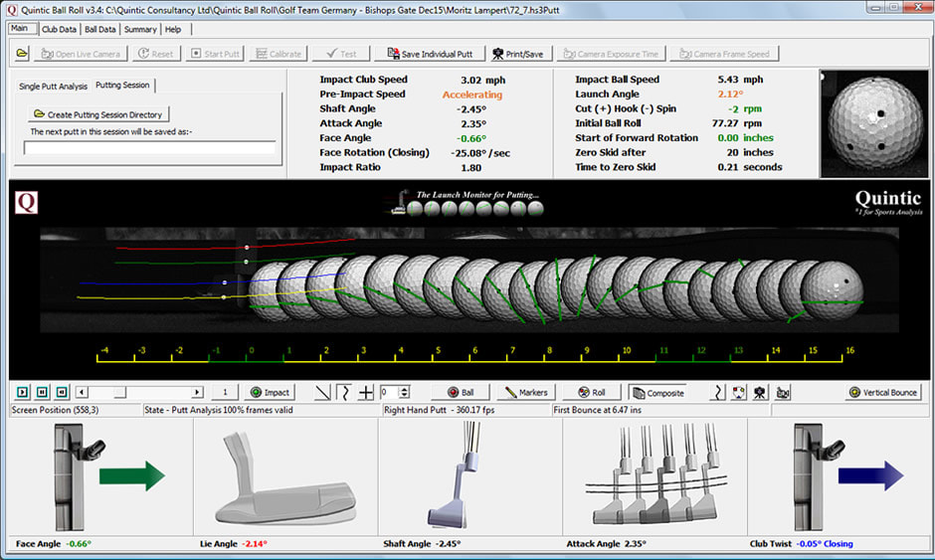Open the Single Putt Analysis tab

coord(53,87)
